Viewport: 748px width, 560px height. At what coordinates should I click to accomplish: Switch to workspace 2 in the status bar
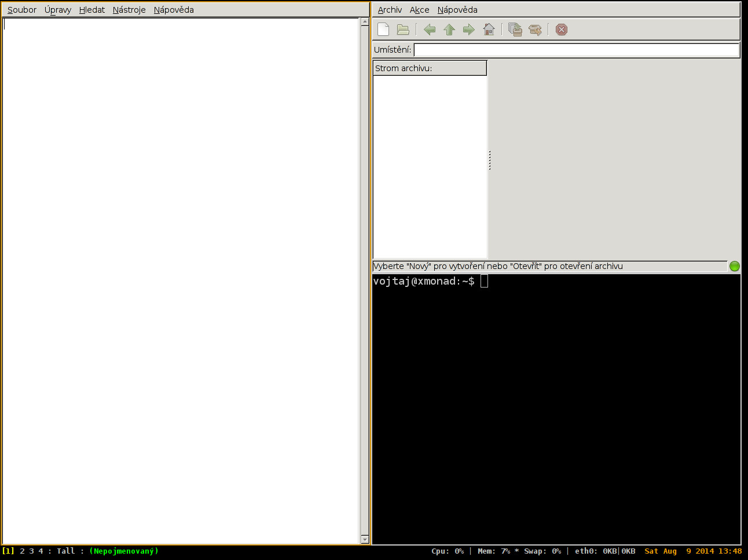23,551
